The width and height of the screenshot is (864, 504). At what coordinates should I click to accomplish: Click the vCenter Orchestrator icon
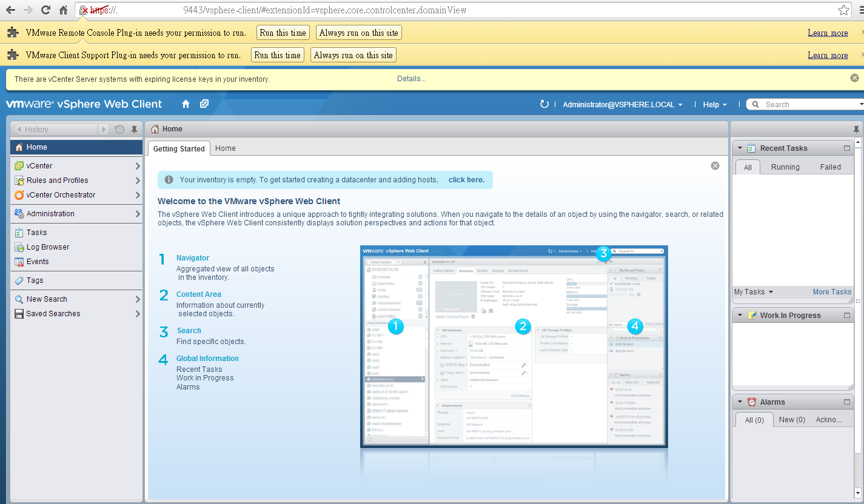coord(19,194)
